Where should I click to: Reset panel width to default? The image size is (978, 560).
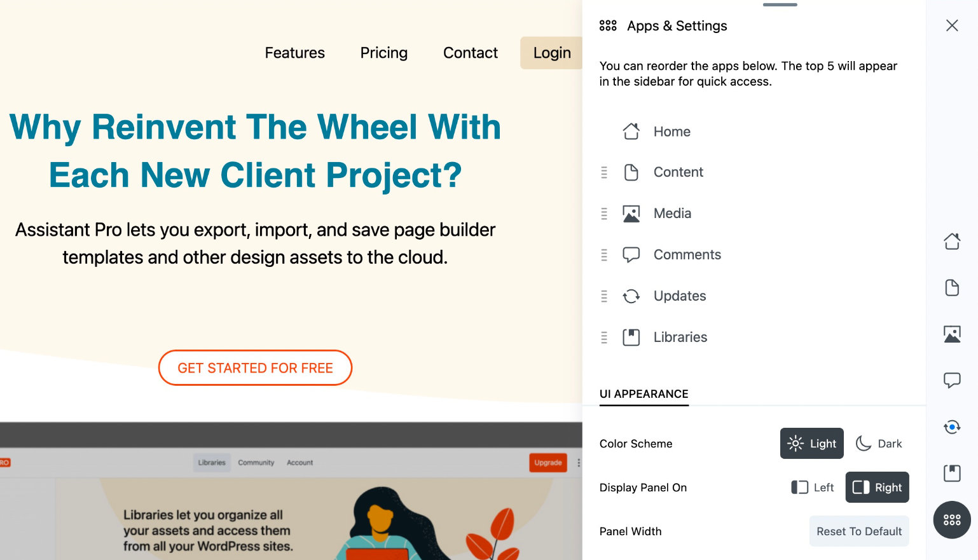[858, 531]
